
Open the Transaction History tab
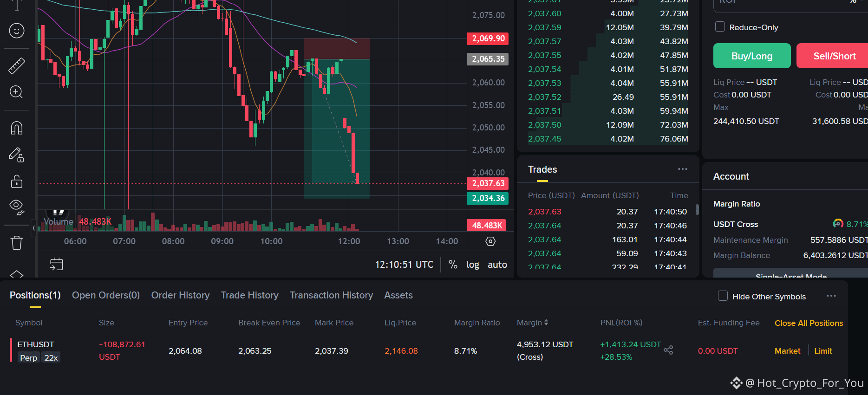(x=331, y=295)
